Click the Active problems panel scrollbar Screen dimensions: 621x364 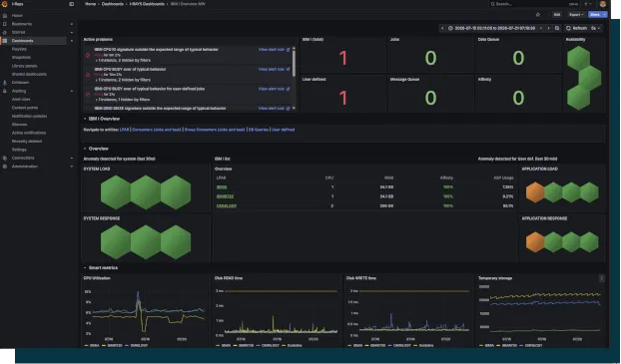coord(294,63)
